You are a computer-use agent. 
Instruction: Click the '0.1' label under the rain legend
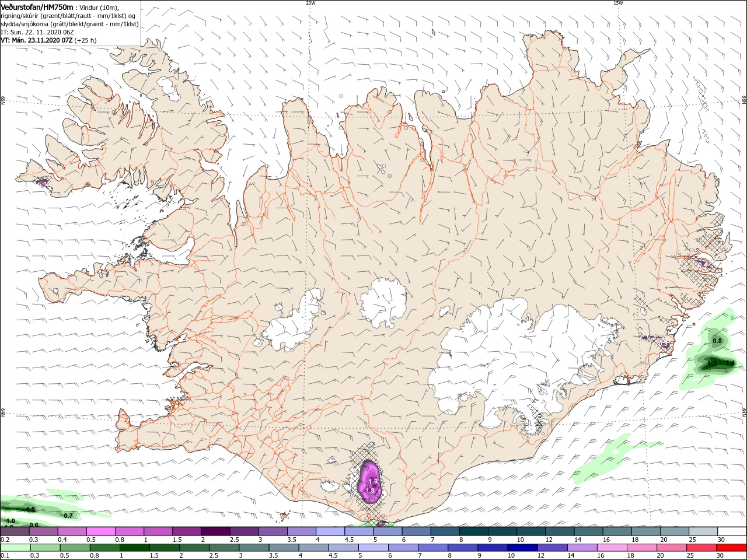click(5, 556)
